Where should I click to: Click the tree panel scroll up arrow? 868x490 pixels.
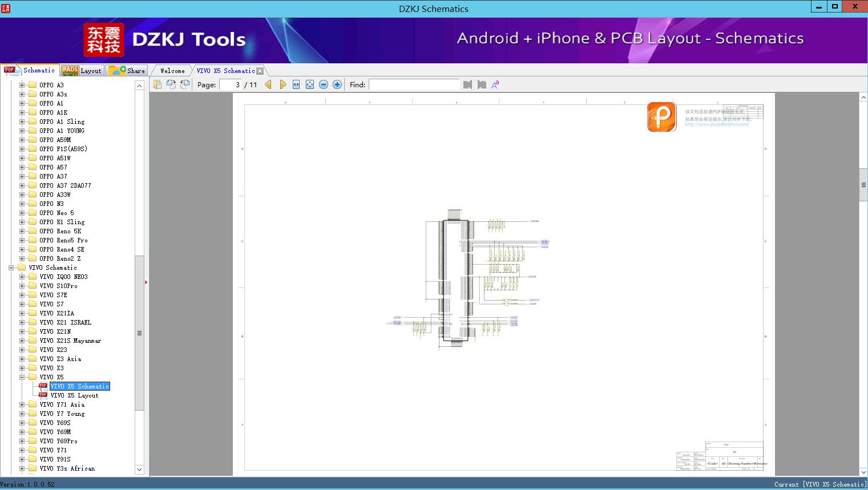139,86
